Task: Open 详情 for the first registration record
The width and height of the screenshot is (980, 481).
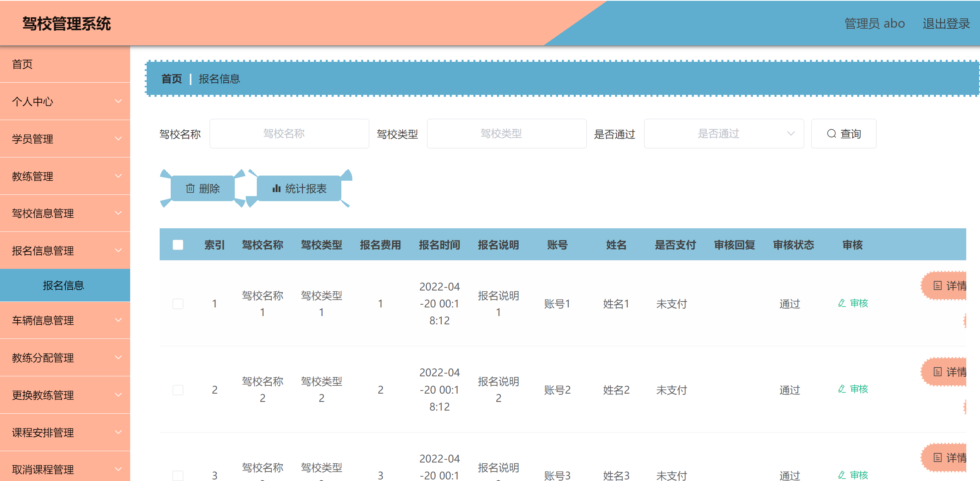Action: tap(952, 285)
